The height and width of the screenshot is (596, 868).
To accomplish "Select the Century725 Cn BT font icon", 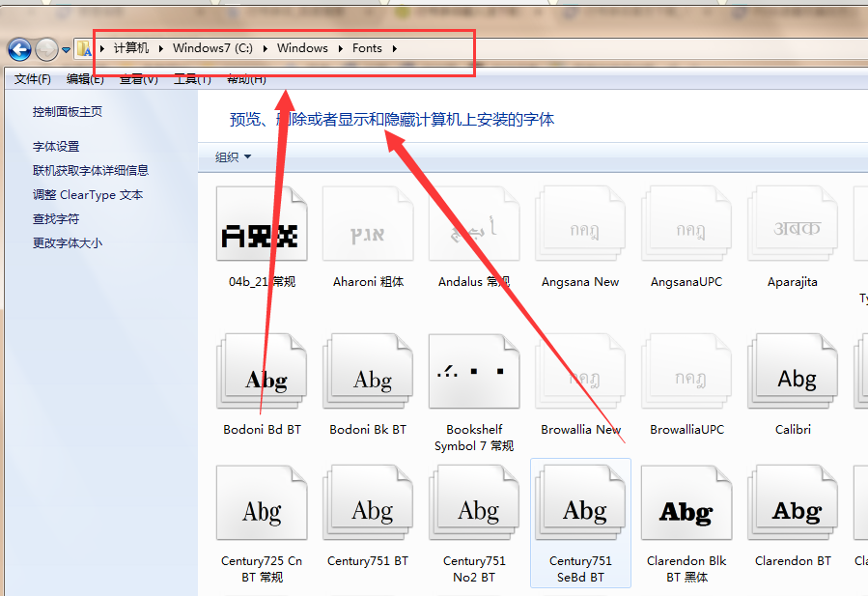I will coord(262,503).
